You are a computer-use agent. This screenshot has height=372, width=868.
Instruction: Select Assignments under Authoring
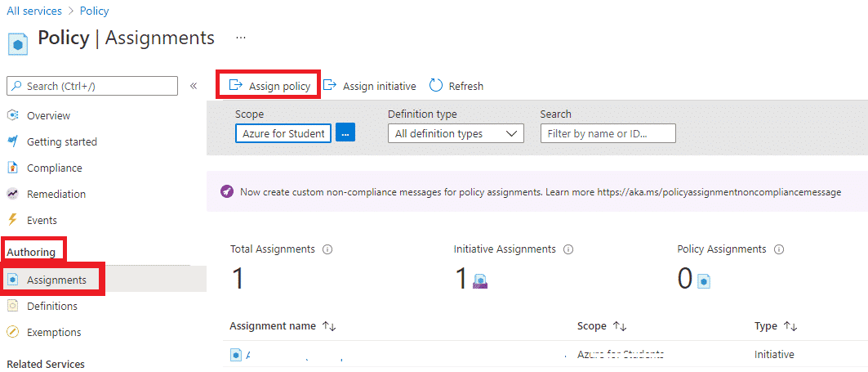coord(56,280)
